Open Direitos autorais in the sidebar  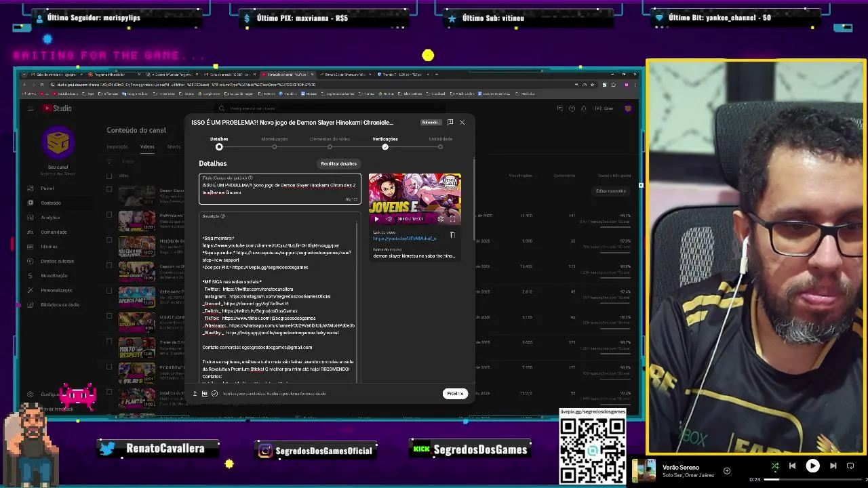pyautogui.click(x=57, y=261)
